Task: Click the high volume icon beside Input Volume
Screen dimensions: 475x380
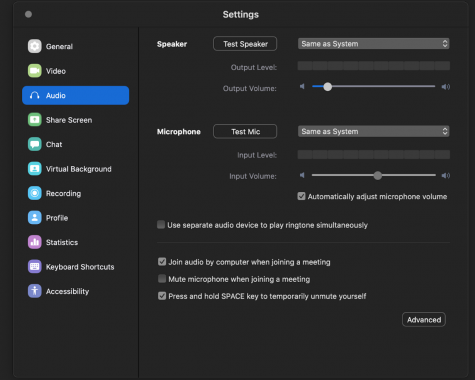Action: point(446,176)
